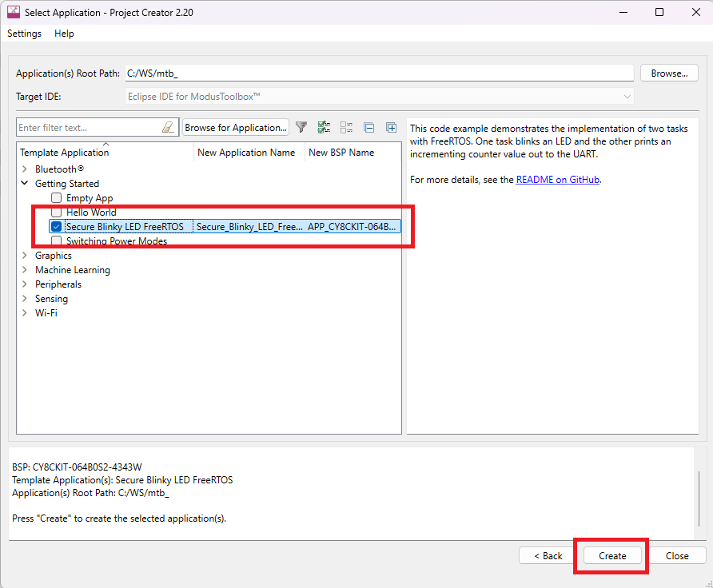Viewport: 713px width, 588px height.
Task: Click the Empty App label
Action: pos(90,198)
